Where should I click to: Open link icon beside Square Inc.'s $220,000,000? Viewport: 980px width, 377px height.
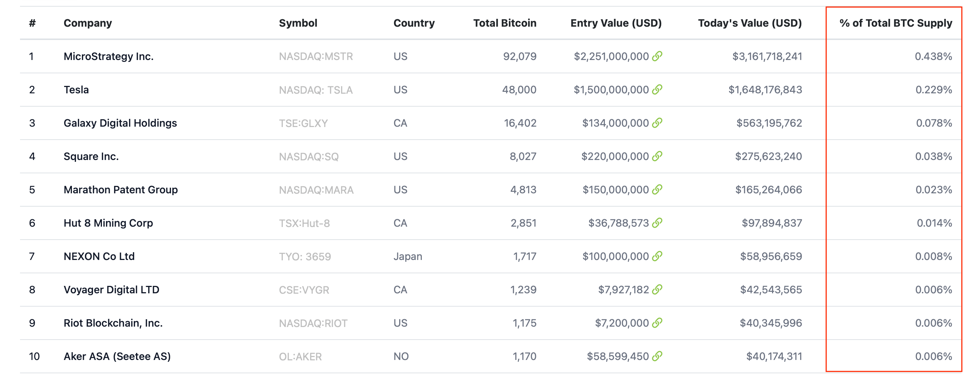657,156
